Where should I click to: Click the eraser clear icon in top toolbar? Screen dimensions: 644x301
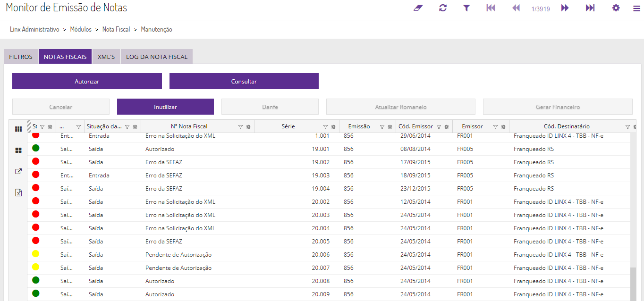click(417, 8)
